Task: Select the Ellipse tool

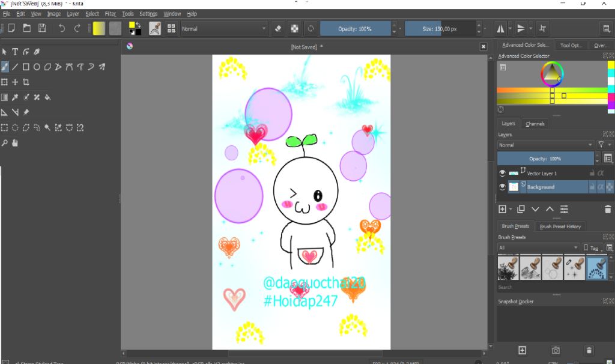Action: click(37, 67)
